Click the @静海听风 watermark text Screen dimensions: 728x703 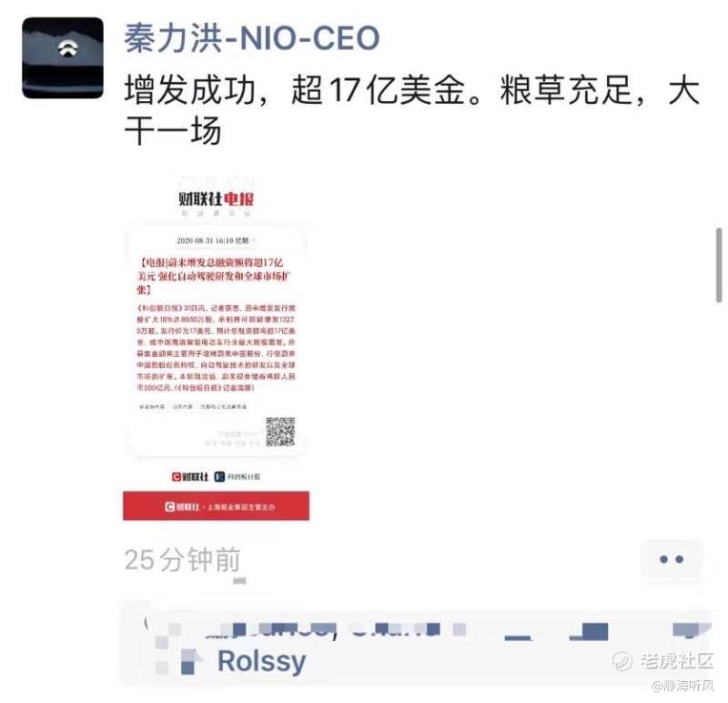click(x=682, y=686)
